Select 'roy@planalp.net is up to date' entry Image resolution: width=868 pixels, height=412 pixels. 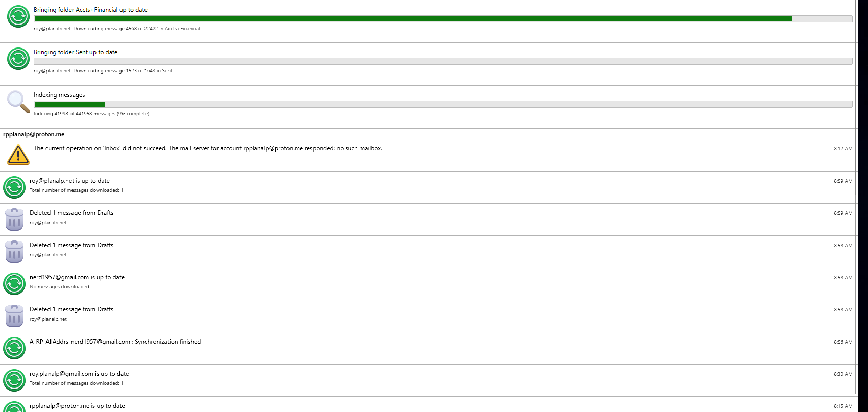tap(69, 181)
